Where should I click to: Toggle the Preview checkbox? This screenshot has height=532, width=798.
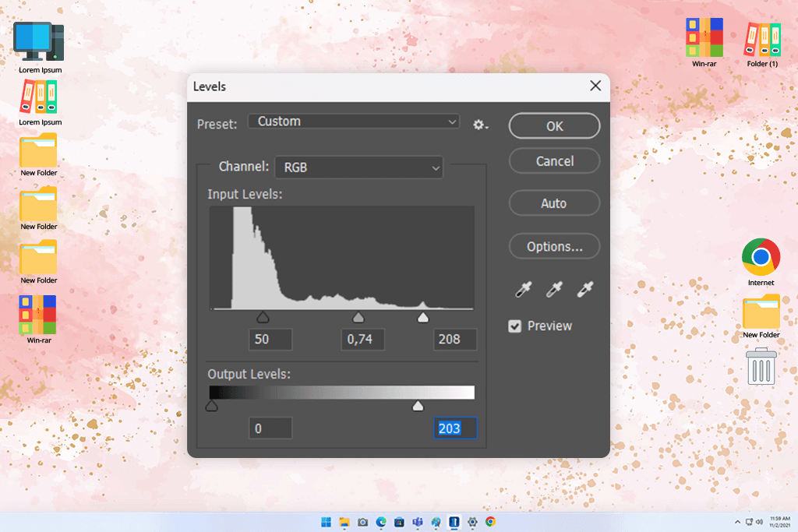[514, 326]
